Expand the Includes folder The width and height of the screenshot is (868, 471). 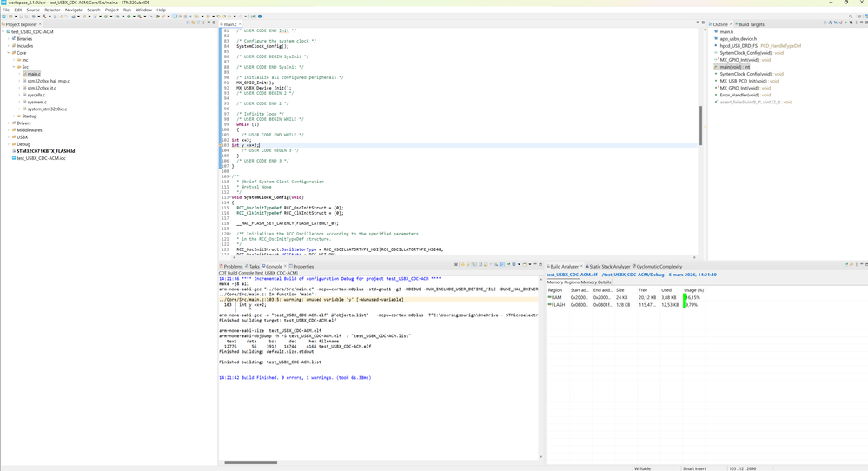point(9,46)
